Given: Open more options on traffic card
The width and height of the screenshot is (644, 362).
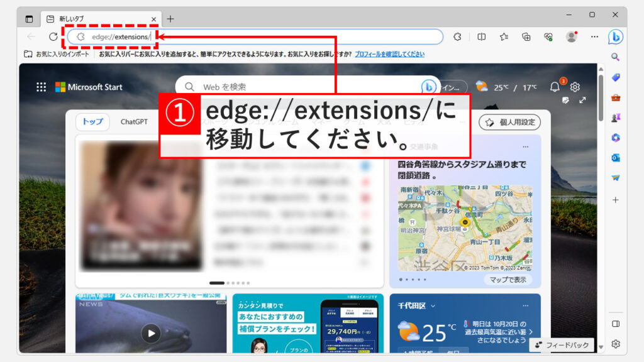Looking at the screenshot, I should [x=526, y=146].
